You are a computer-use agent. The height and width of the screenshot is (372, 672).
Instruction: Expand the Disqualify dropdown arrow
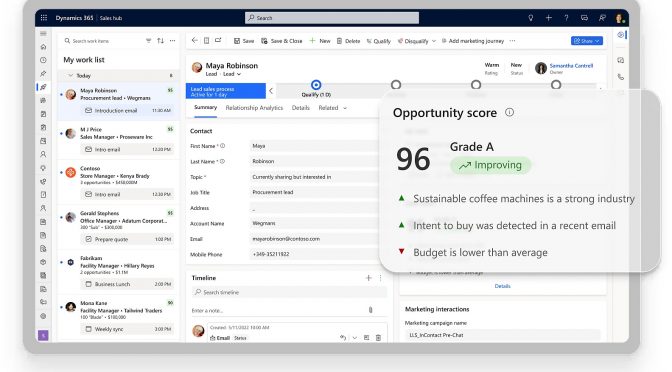coord(434,41)
